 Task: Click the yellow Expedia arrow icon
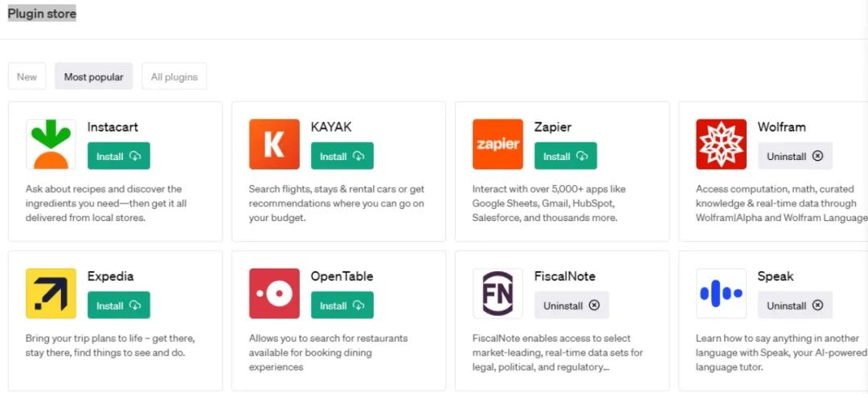(x=51, y=293)
